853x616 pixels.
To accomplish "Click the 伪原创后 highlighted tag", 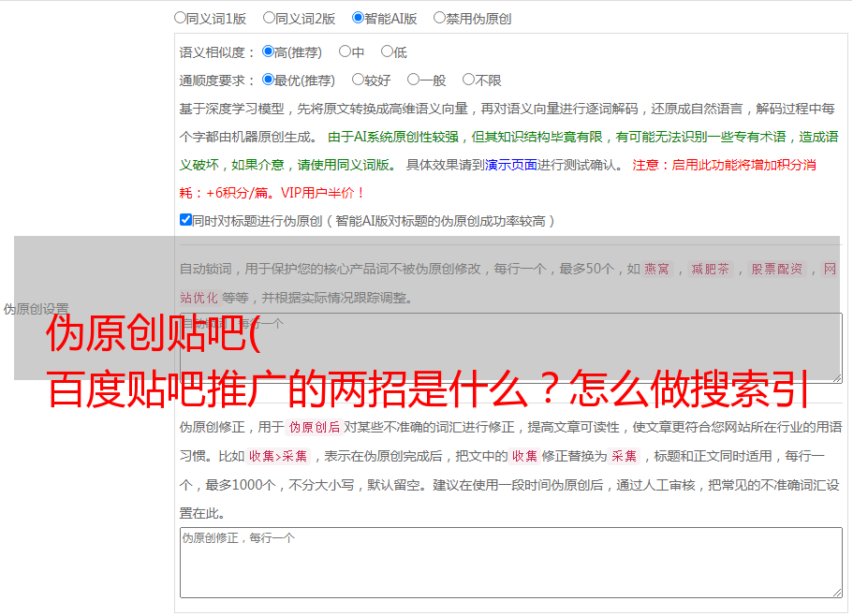I will (x=315, y=427).
